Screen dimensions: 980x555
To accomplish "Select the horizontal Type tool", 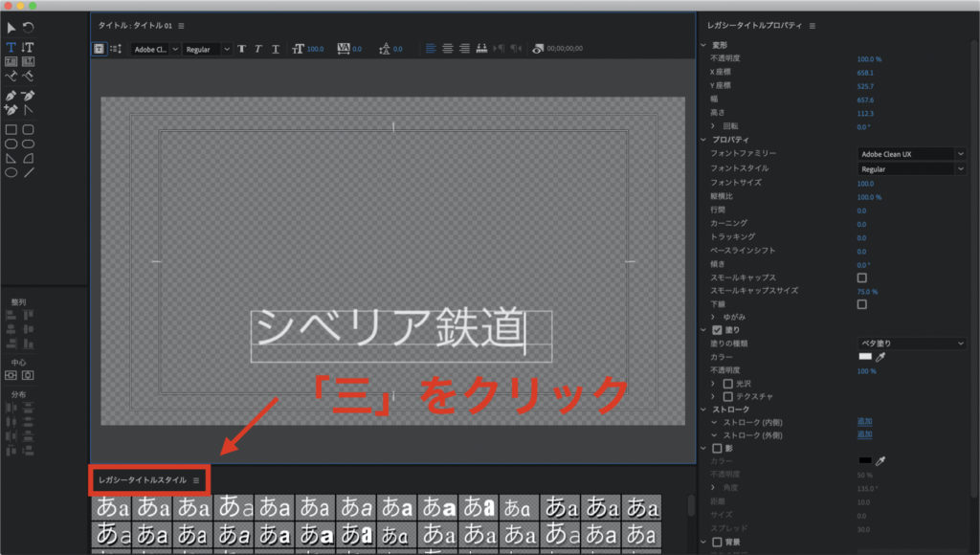I will tap(11, 48).
